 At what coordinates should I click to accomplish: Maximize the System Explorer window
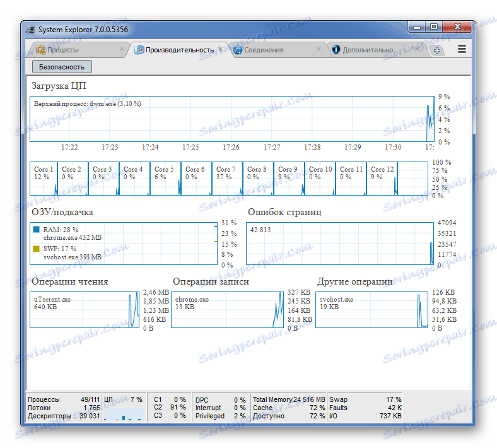pos(434,27)
